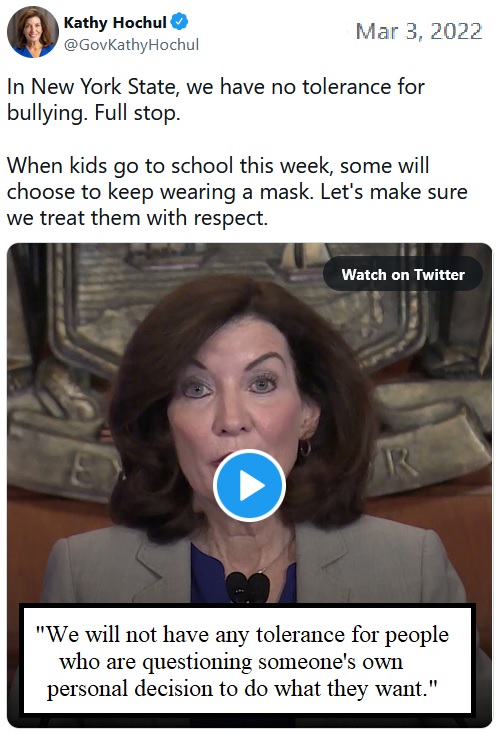The width and height of the screenshot is (497, 734).
Task: Open the Mar 3, 2022 timestamp
Action: (418, 31)
